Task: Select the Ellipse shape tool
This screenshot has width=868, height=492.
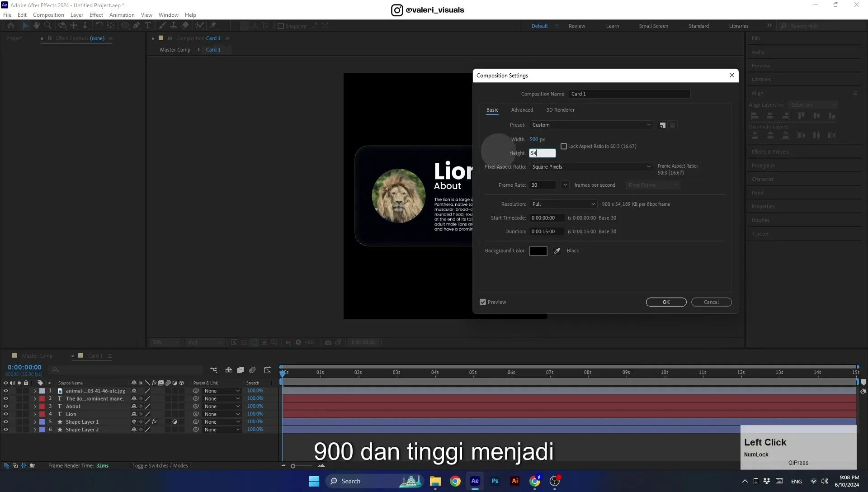Action: [125, 26]
